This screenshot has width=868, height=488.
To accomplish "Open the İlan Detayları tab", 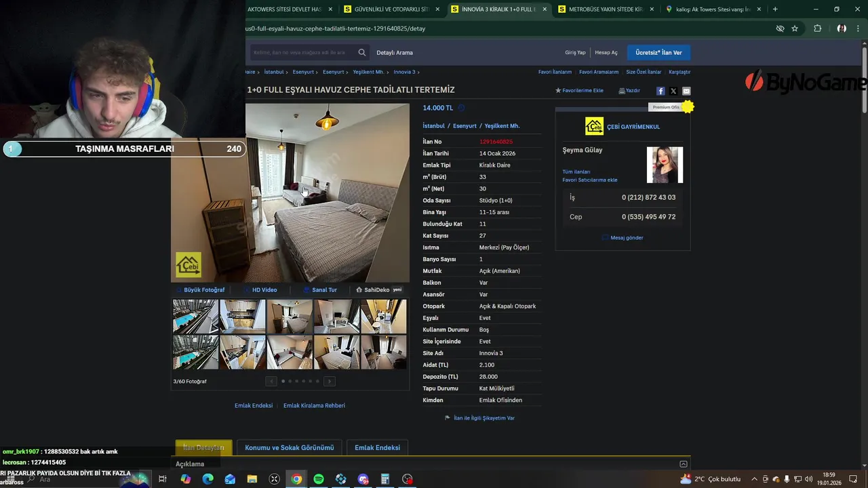I will 203,447.
